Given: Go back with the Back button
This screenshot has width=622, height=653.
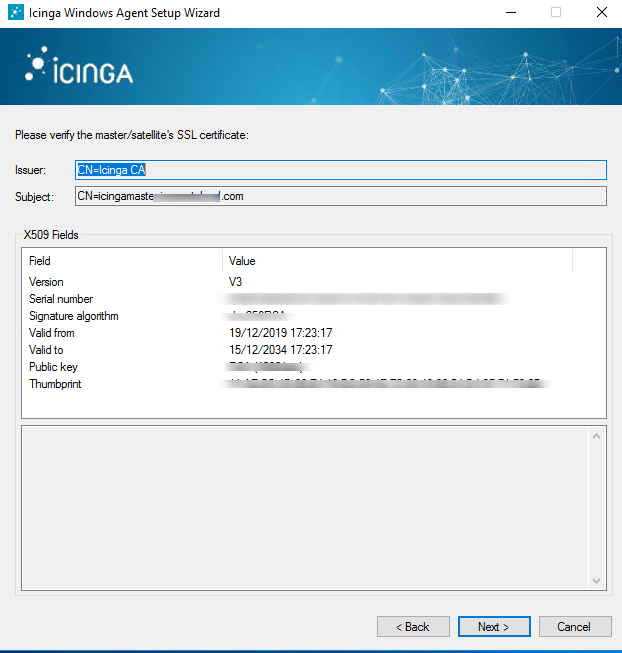Looking at the screenshot, I should [413, 626].
